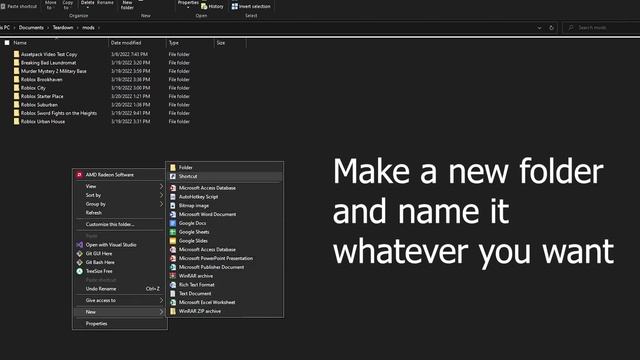Open the ribbon Properties button

point(188,4)
